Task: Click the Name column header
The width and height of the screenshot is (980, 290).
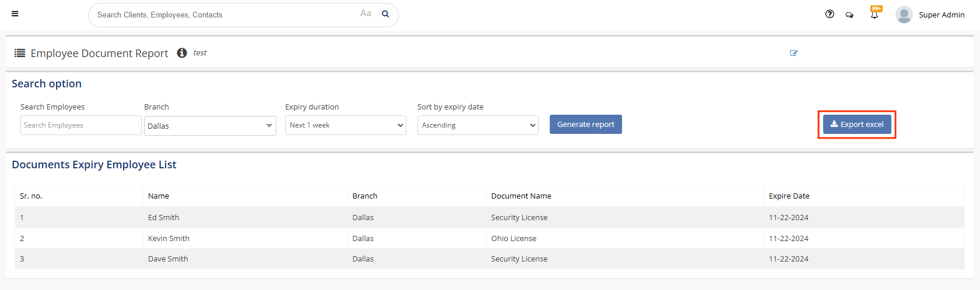Action: click(159, 196)
